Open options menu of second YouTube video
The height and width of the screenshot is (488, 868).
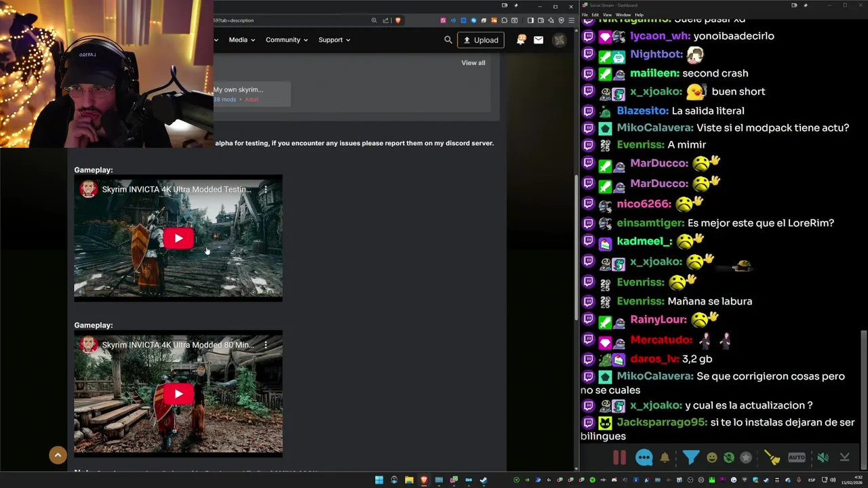click(x=266, y=345)
